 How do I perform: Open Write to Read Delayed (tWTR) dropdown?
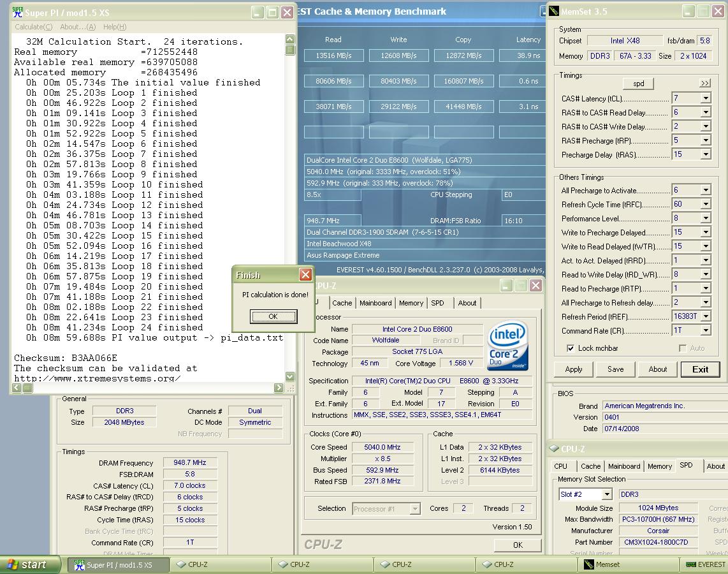click(706, 246)
